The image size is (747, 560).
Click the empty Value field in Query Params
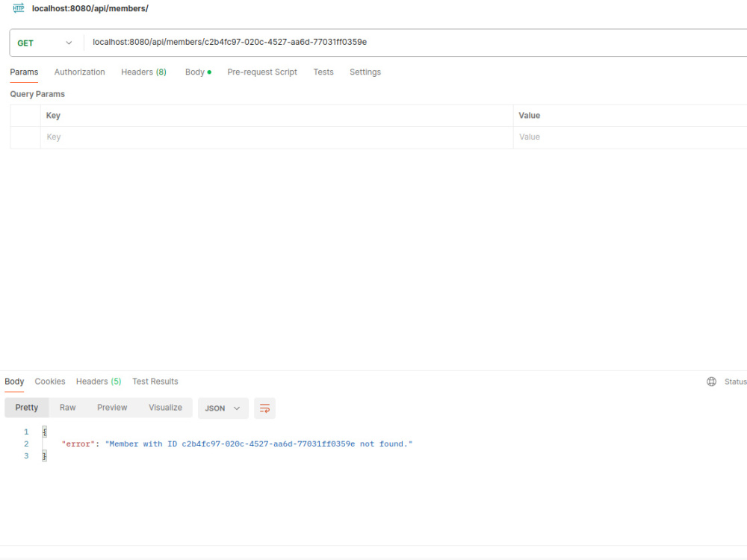[630, 137]
